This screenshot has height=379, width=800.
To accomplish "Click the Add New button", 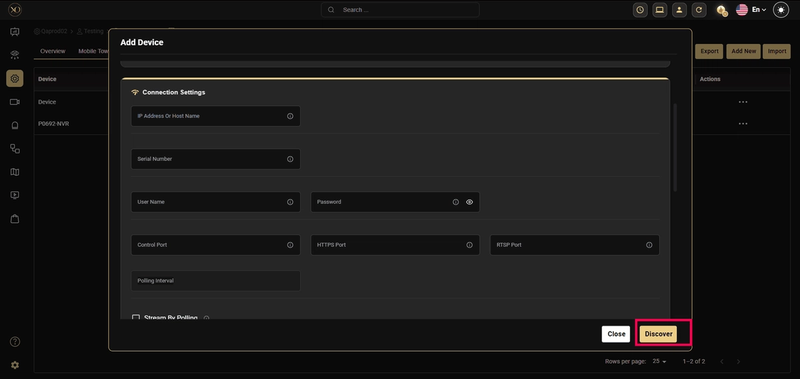I will (743, 51).
